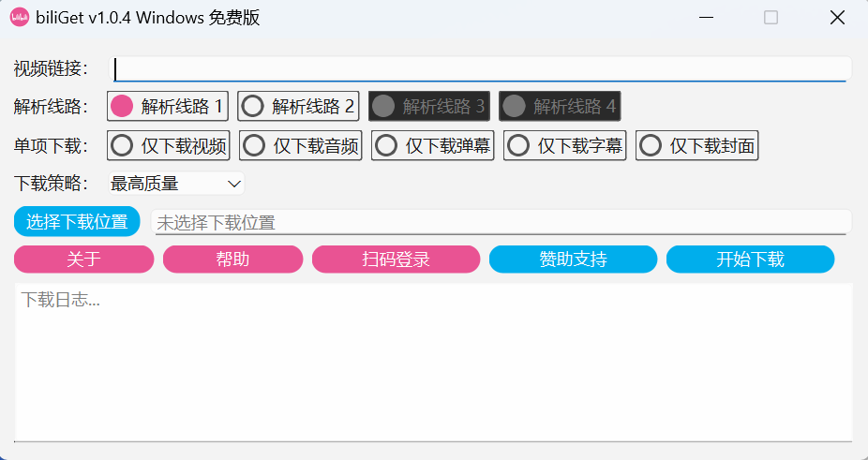
Task: Click the 未选择下载位置 path field
Action: click(x=501, y=222)
